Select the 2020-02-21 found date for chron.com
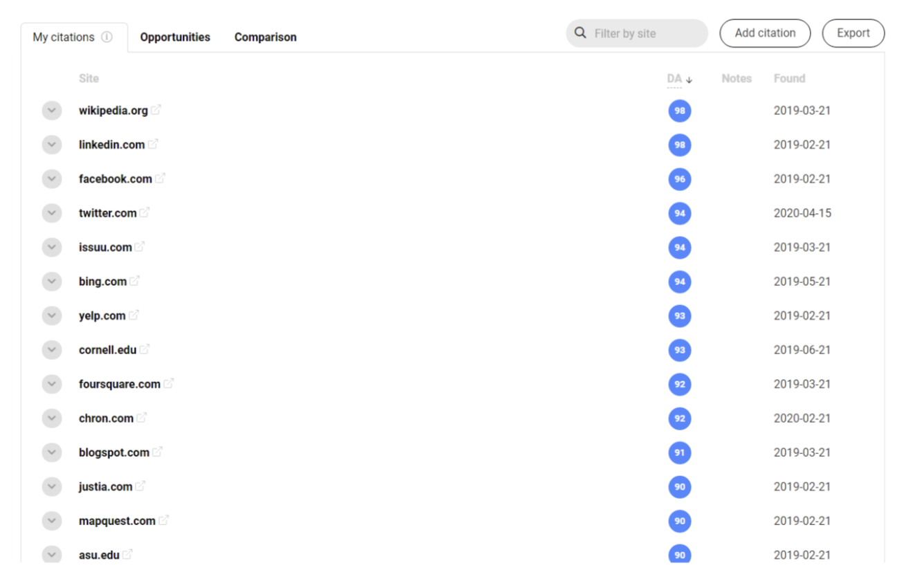 pyautogui.click(x=802, y=419)
